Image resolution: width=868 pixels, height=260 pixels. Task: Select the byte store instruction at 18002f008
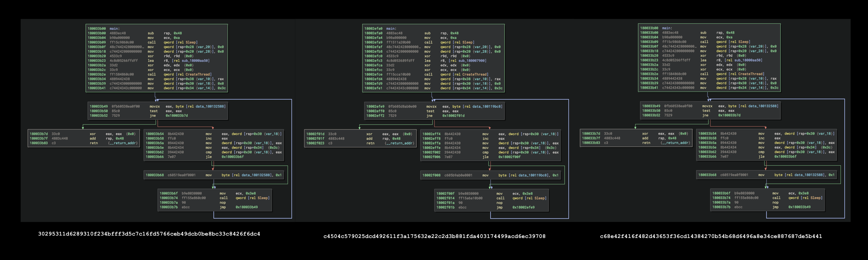coord(490,175)
